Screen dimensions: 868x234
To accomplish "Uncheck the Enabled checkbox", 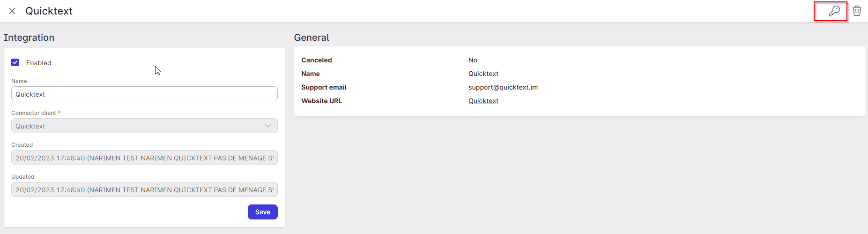I will pyautogui.click(x=15, y=62).
